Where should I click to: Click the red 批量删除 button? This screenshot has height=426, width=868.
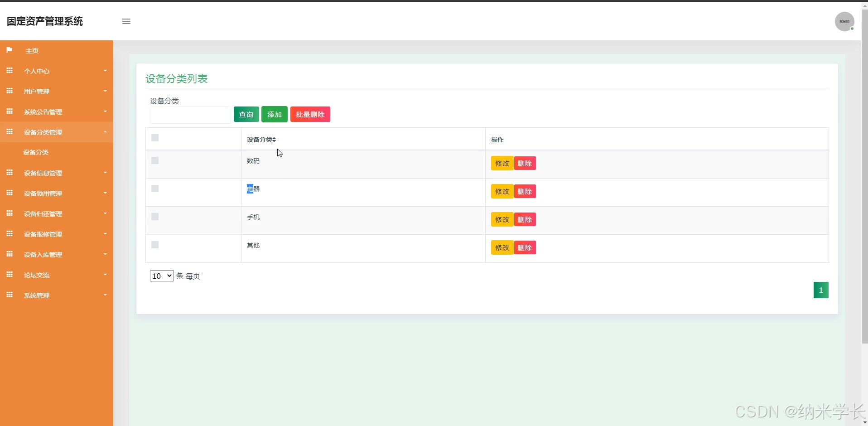(x=310, y=114)
